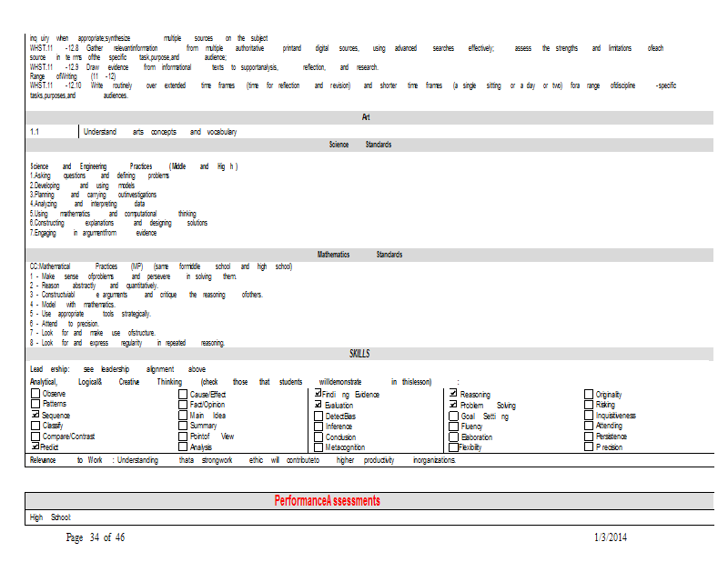Click the 'Relevance to Work' line
728x562 pixels.
coord(243,460)
